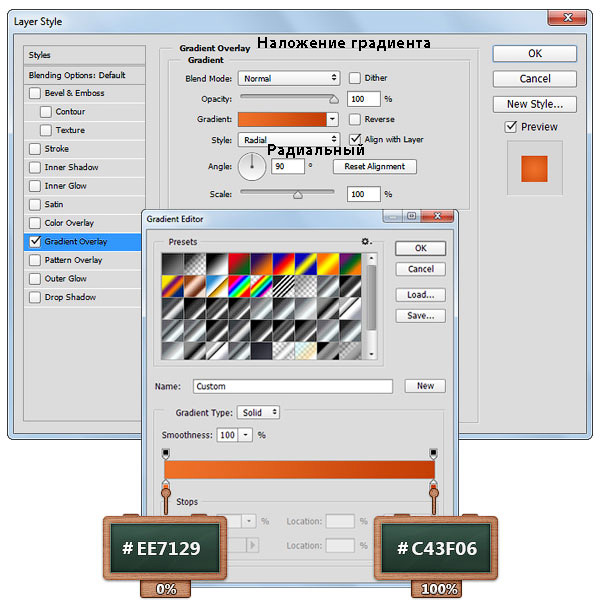Enable the Outer Glow checkbox
600x600 pixels.
click(35, 279)
